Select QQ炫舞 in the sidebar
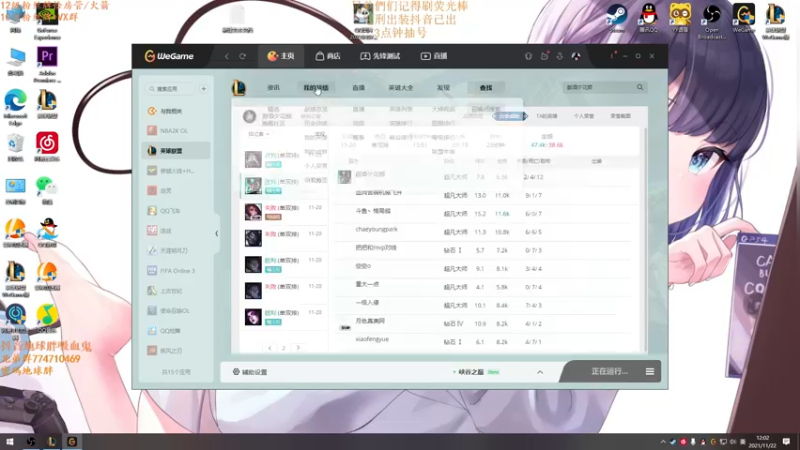Screen dimensions: 800x450 [176, 331]
